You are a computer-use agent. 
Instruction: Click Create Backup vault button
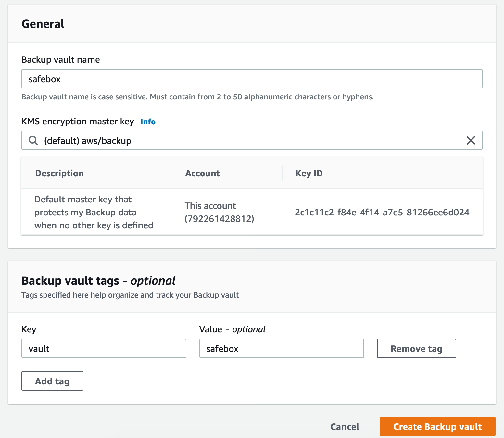coord(437,426)
